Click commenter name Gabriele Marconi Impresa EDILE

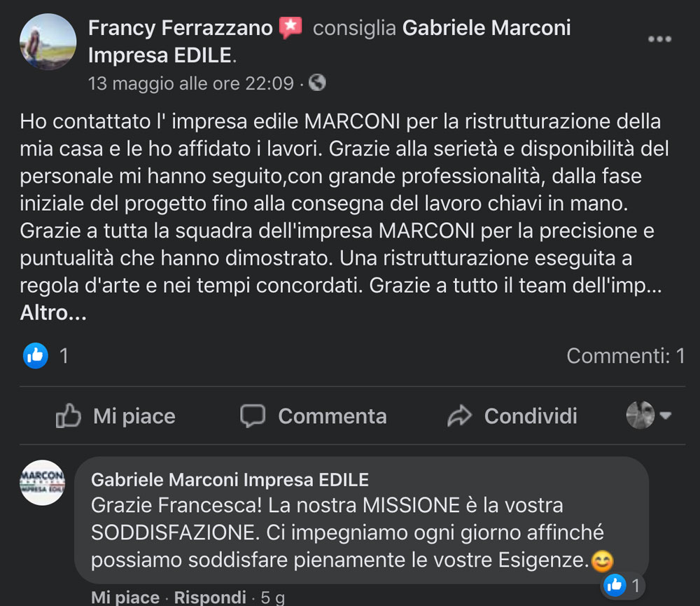pyautogui.click(x=230, y=480)
